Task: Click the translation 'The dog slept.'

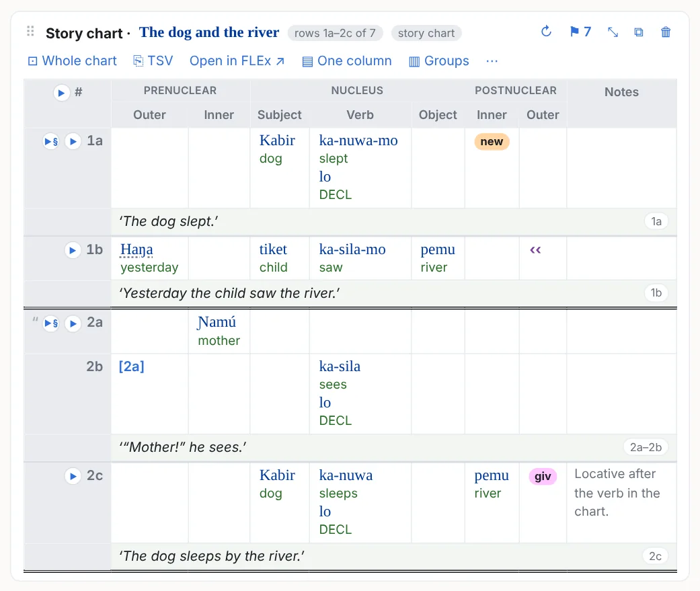Action: (x=168, y=221)
